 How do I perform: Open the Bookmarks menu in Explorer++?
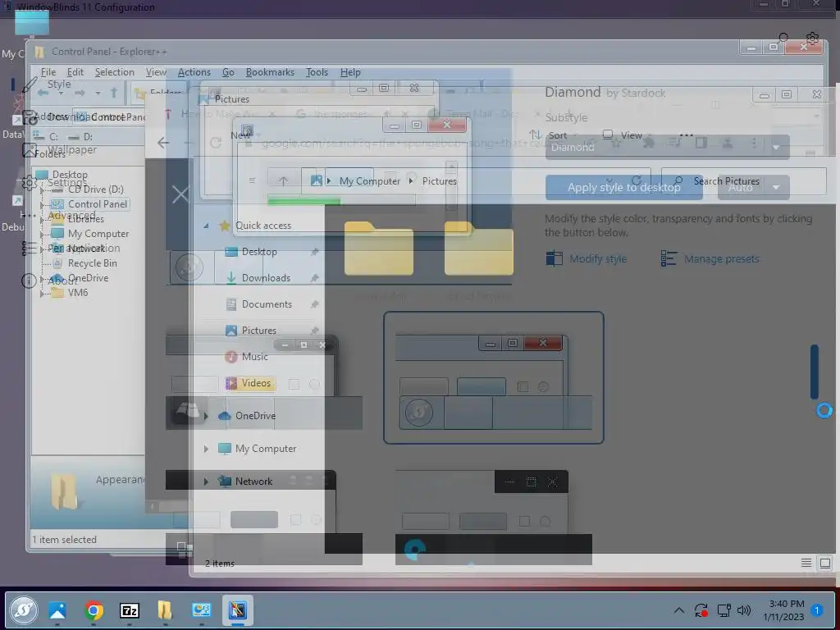pyautogui.click(x=270, y=72)
